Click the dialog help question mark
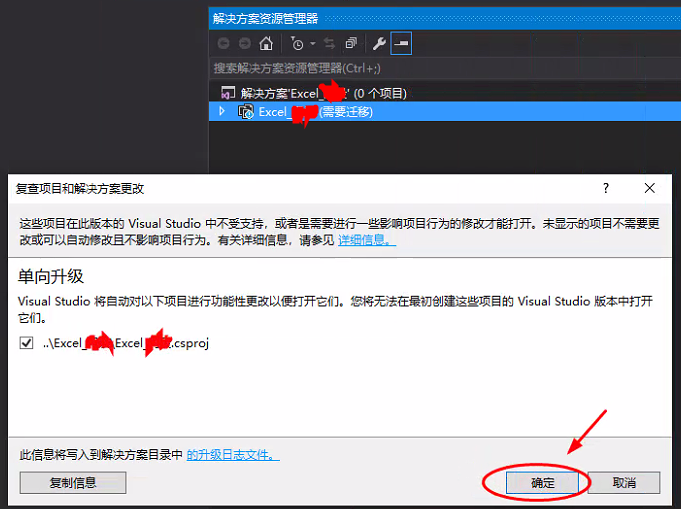The width and height of the screenshot is (681, 509). 606,188
